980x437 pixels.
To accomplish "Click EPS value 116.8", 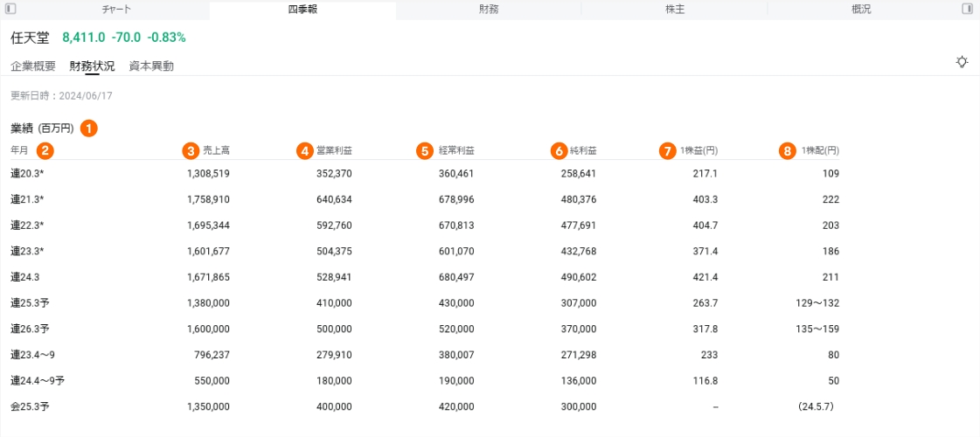I will click(x=706, y=381).
